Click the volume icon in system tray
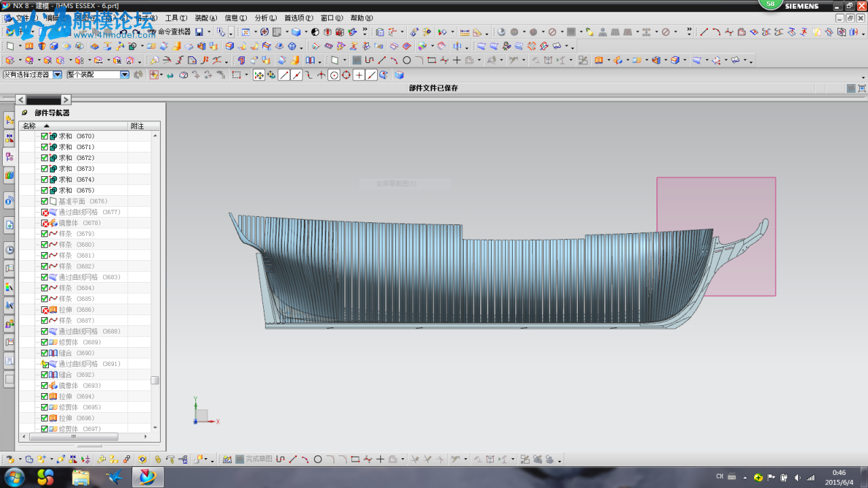Screen dimensions: 868x488 797,477
